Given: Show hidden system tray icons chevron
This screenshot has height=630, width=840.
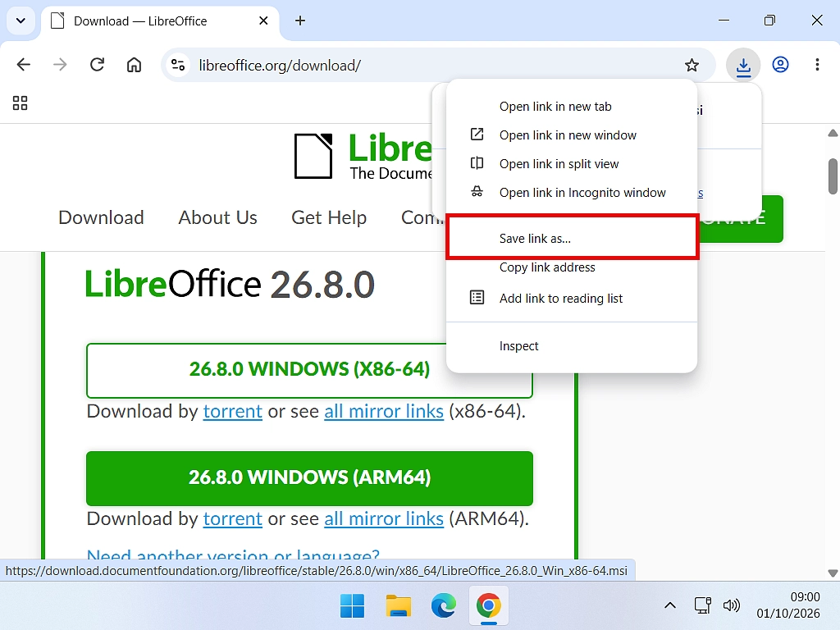Looking at the screenshot, I should (x=669, y=606).
